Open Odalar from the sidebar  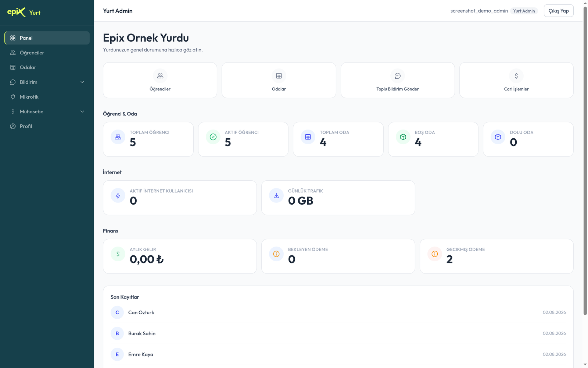[47, 67]
